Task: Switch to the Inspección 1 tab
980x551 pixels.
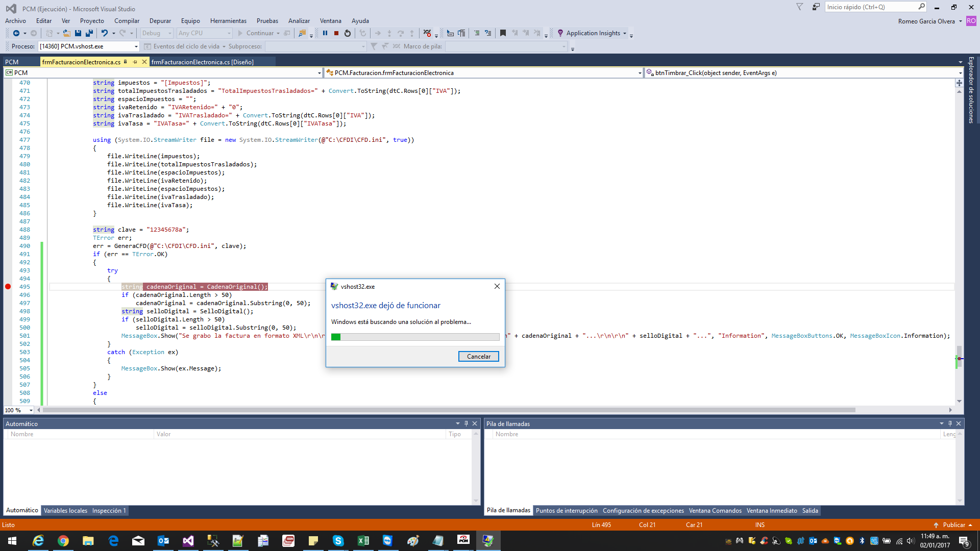Action: pos(109,511)
